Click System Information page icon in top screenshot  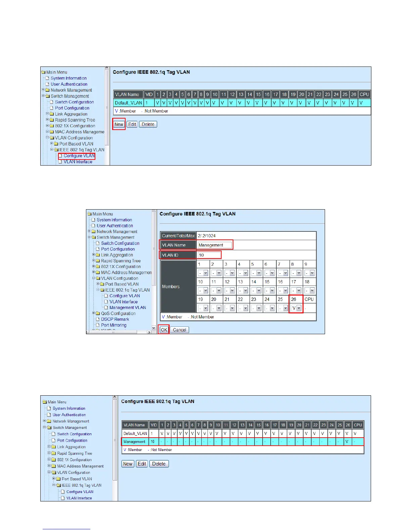point(47,78)
